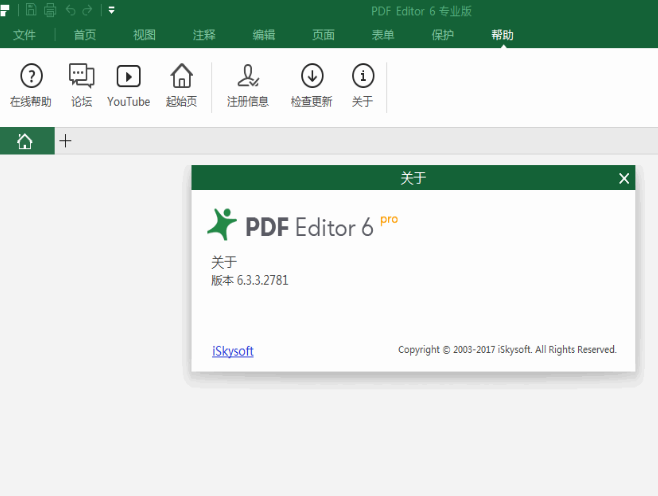Add a new tab with plus button
The width and height of the screenshot is (658, 496).
[x=65, y=141]
